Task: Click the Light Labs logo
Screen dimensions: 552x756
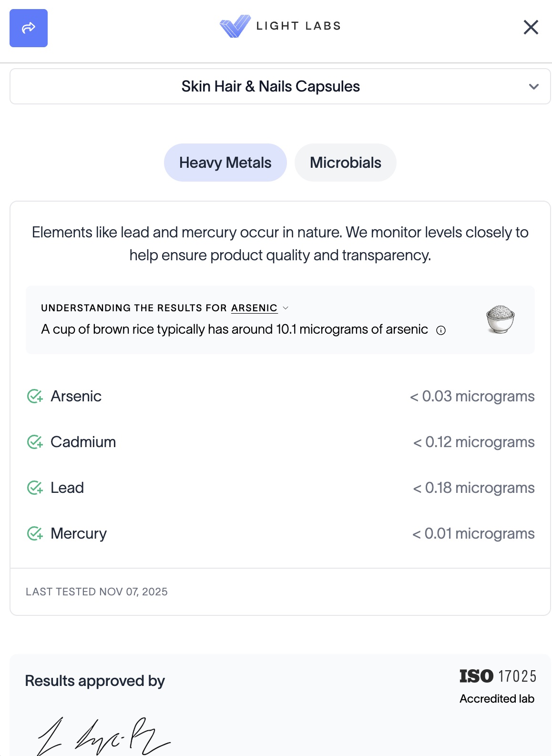Action: pos(280,26)
